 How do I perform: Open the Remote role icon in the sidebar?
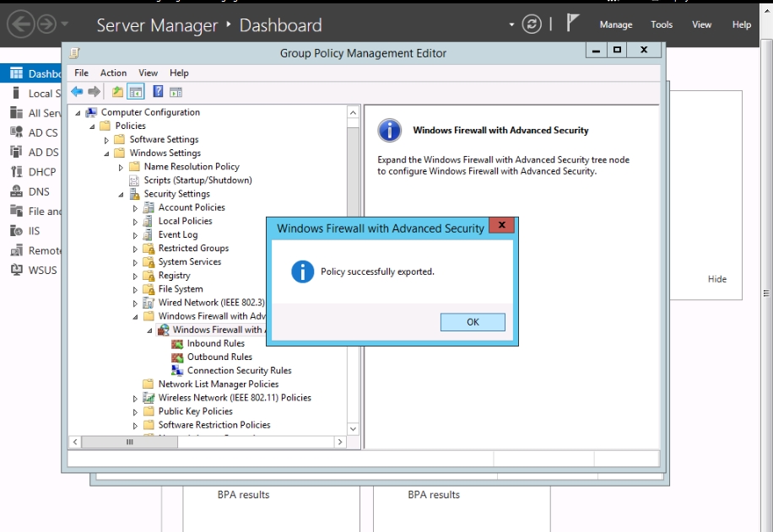coord(16,250)
